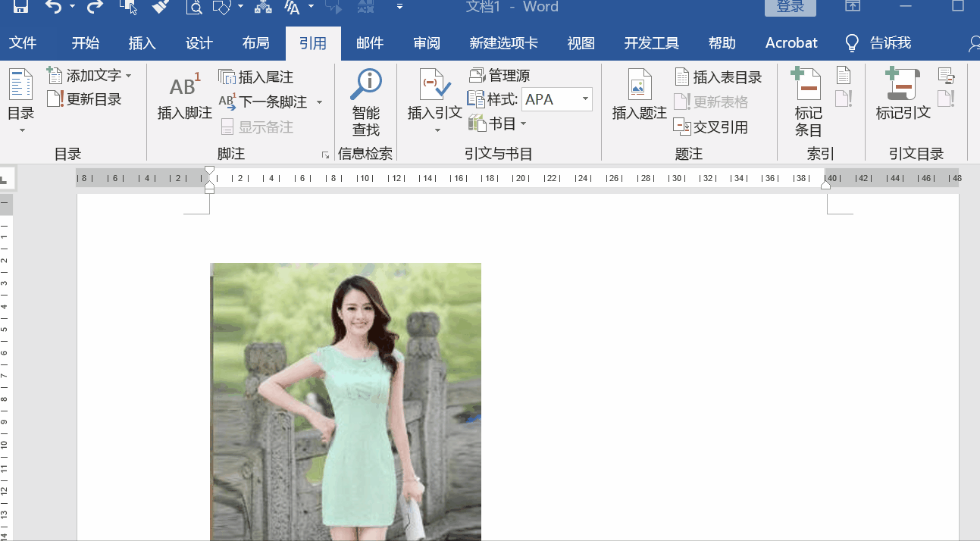This screenshot has width=980, height=541.
Task: Click 下一条脚注 button
Action: [263, 102]
